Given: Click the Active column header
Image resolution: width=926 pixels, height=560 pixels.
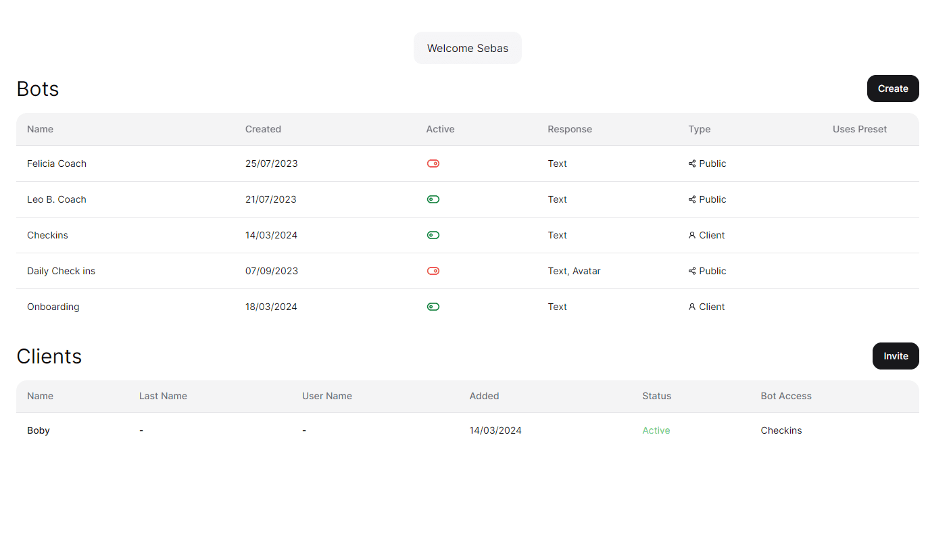Looking at the screenshot, I should [x=440, y=129].
